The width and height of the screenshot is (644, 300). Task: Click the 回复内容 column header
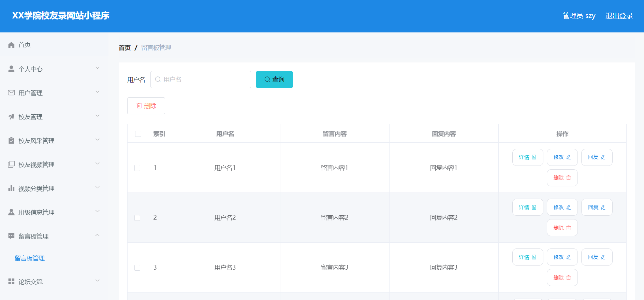pyautogui.click(x=444, y=134)
